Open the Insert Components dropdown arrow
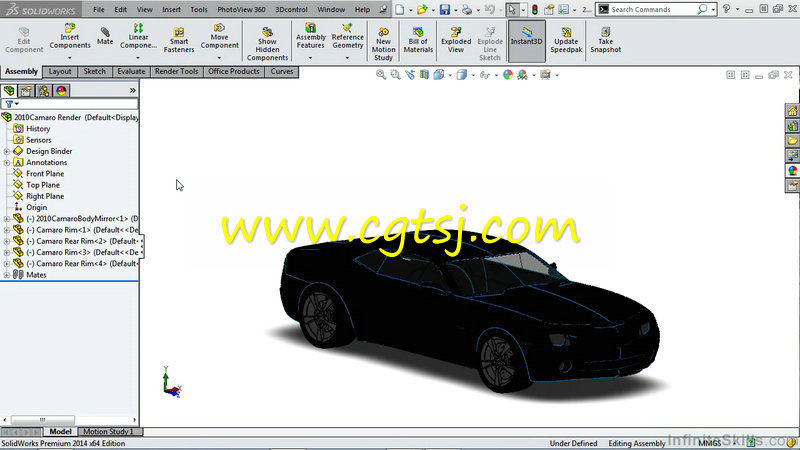800x450 pixels. [x=70, y=58]
